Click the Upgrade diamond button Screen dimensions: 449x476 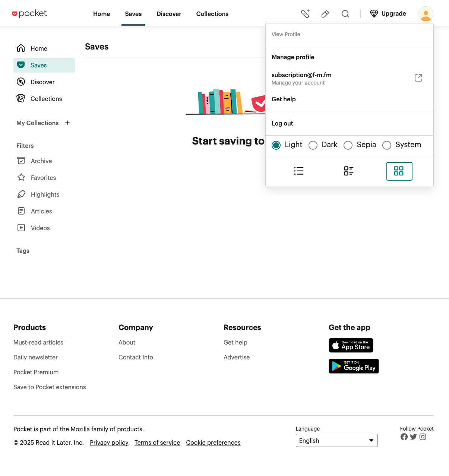click(388, 14)
